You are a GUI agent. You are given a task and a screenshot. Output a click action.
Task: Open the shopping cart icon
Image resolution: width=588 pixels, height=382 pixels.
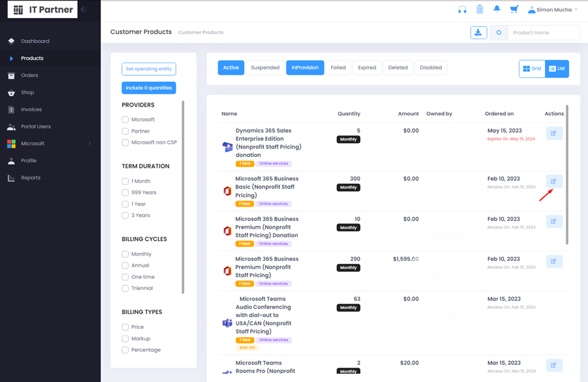click(x=514, y=10)
